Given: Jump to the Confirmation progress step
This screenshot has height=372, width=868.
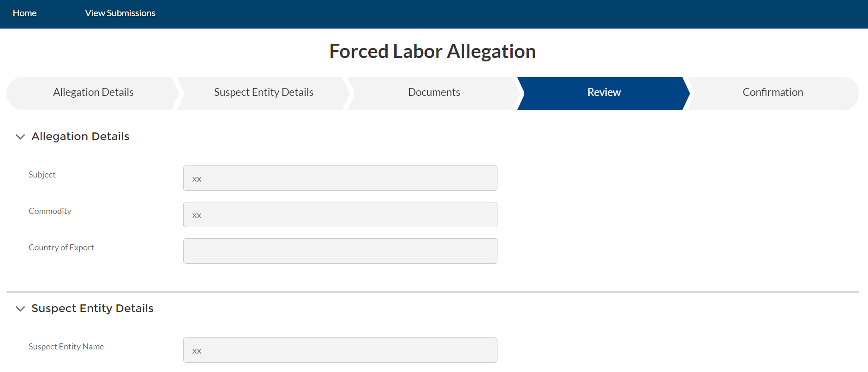Looking at the screenshot, I should (772, 93).
